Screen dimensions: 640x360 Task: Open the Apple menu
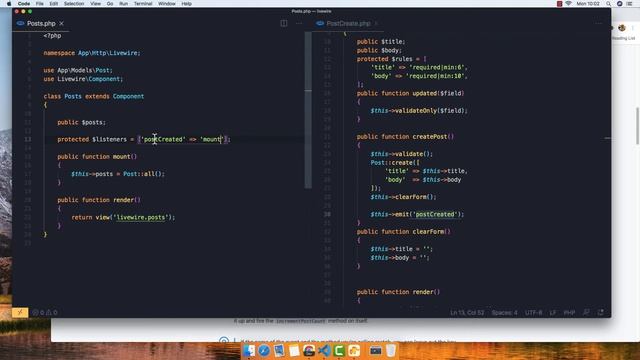[9, 4]
